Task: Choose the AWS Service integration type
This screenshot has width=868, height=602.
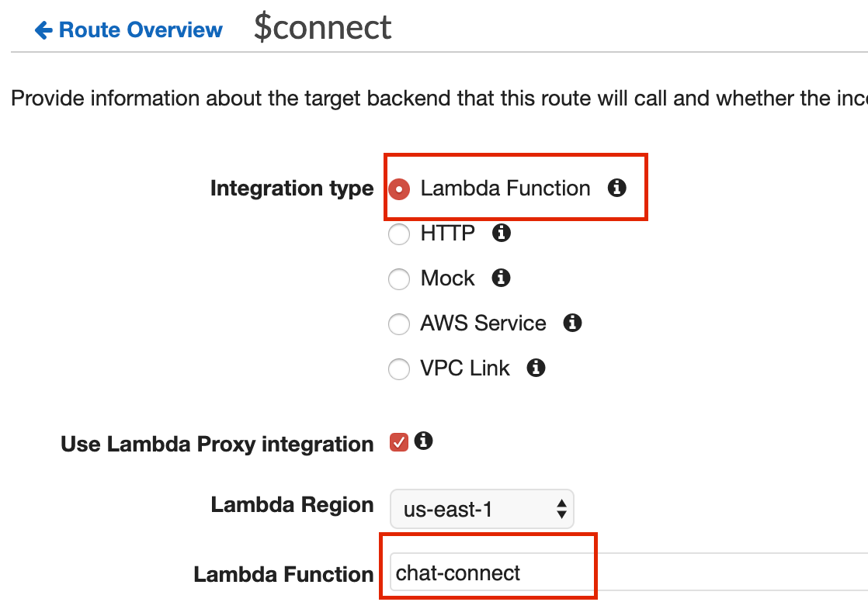Action: 399,324
